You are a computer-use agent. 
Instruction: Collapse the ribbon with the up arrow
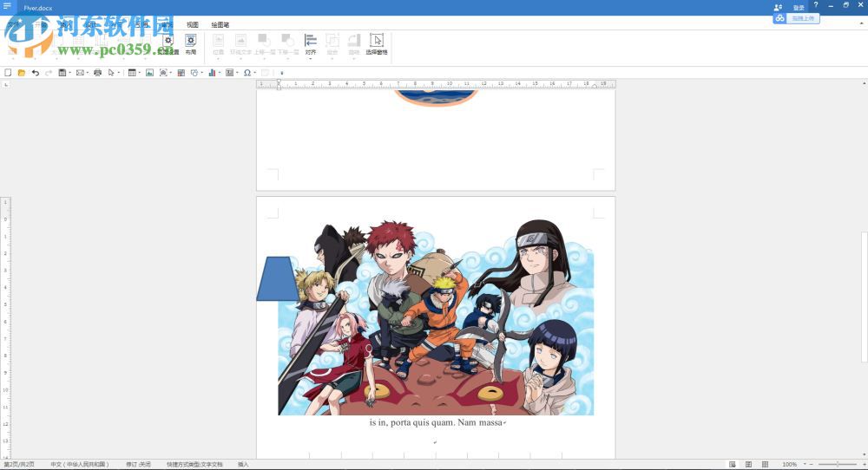coord(861,23)
